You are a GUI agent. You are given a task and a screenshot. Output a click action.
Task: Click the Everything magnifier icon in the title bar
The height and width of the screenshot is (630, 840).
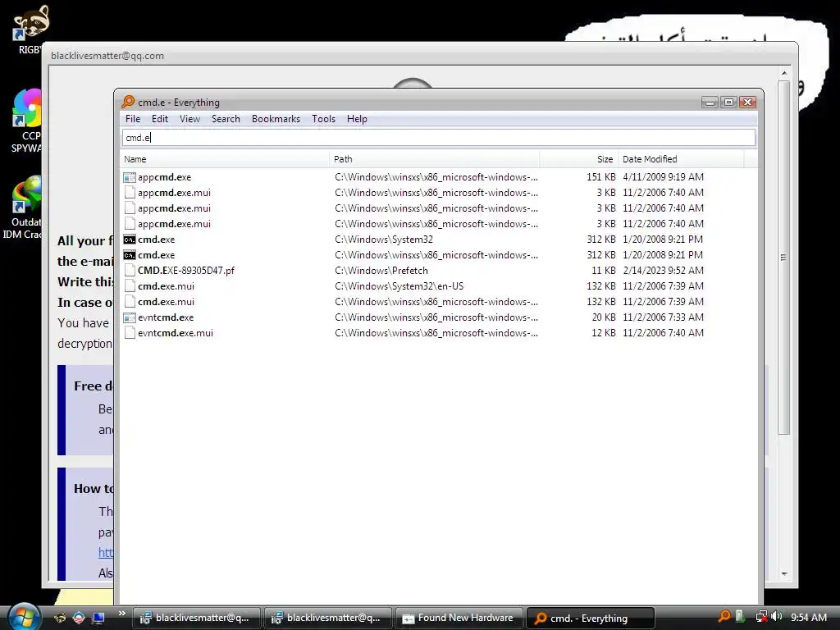coord(128,102)
